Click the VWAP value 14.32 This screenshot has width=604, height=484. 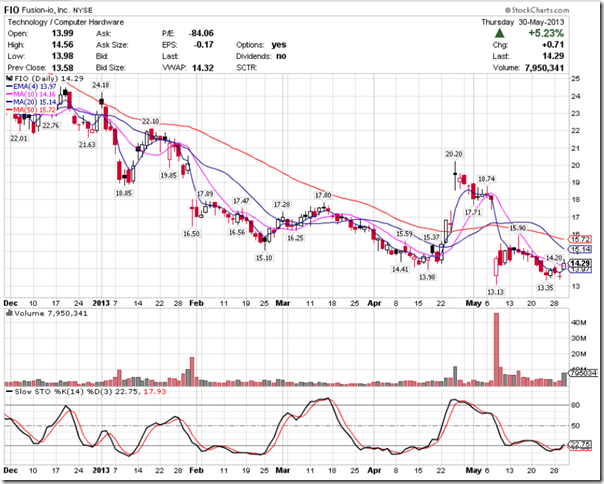click(203, 68)
